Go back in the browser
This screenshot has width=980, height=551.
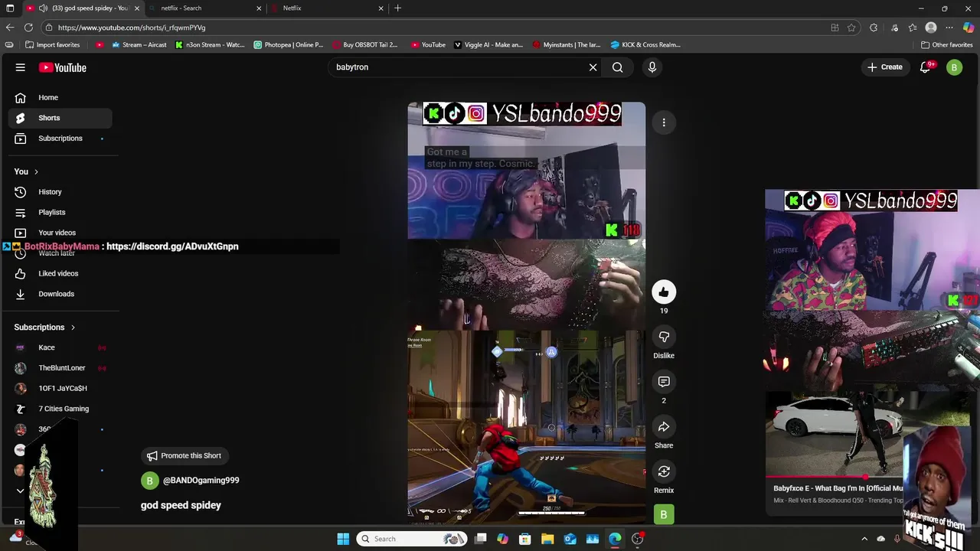[10, 28]
